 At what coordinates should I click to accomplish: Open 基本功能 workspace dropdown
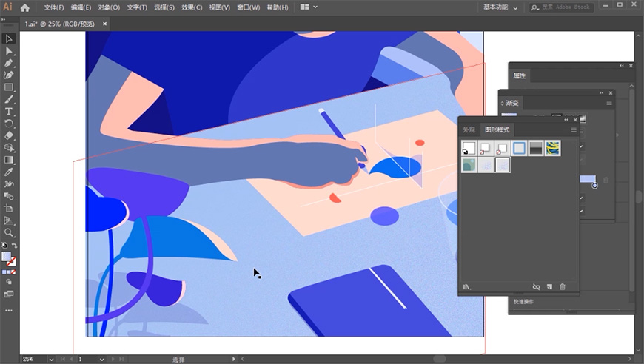pyautogui.click(x=500, y=7)
